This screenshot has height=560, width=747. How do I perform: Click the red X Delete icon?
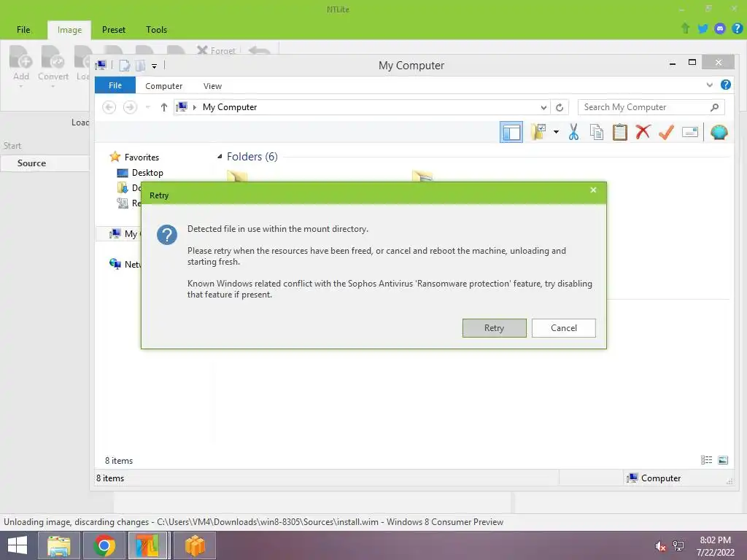(x=643, y=132)
